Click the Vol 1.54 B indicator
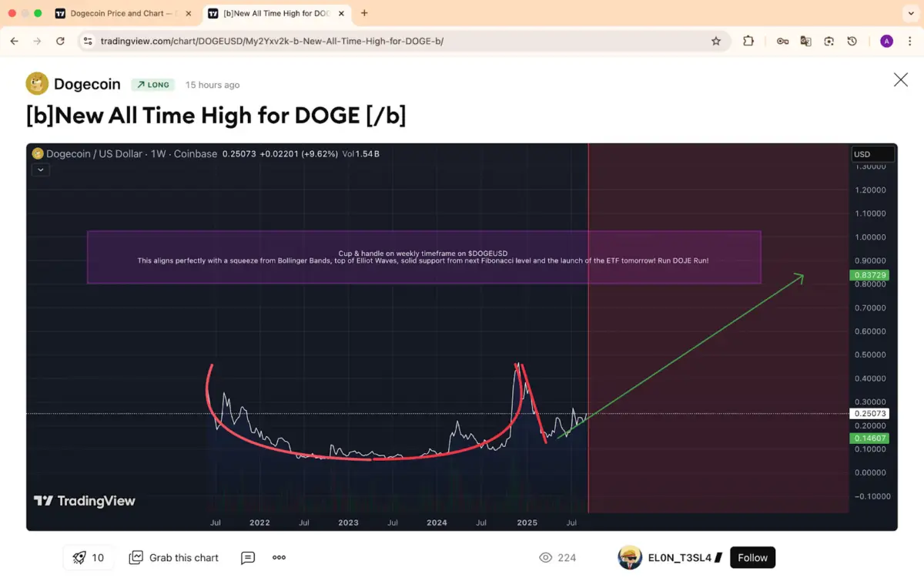Viewport: 924px width, 578px height. pos(361,154)
